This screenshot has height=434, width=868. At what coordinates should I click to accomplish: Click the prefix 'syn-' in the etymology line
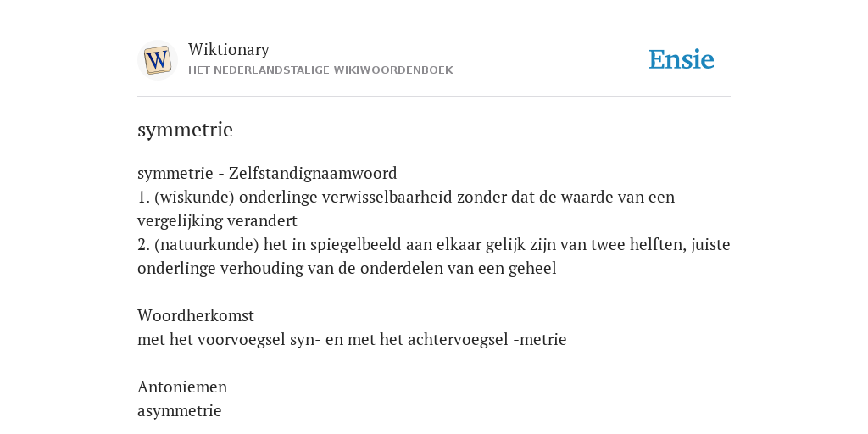tap(305, 340)
